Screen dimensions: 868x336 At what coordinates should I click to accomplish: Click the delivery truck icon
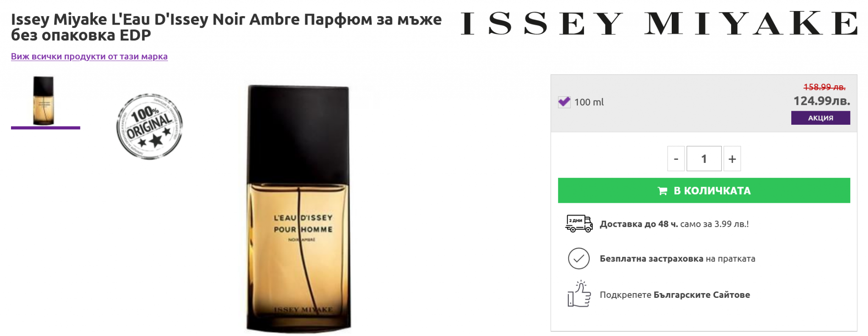tap(579, 224)
